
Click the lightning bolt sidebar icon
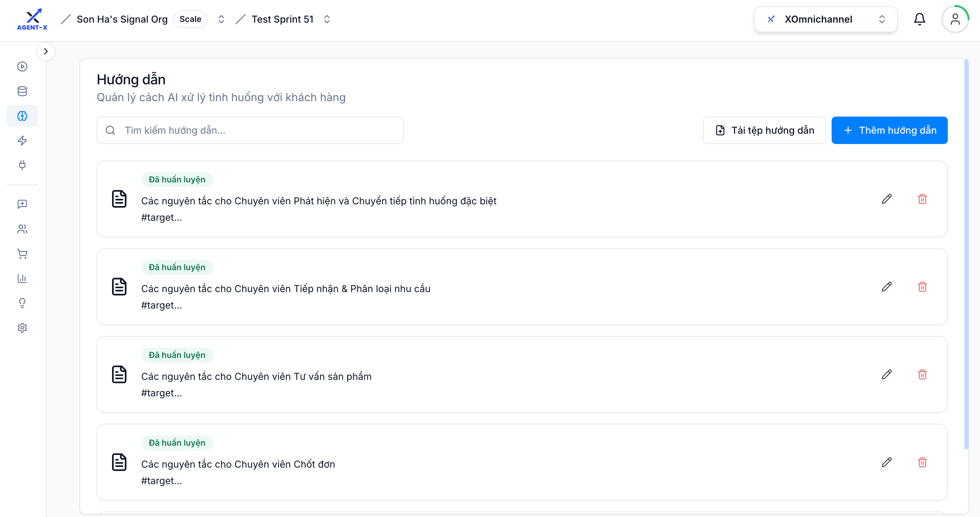point(22,141)
